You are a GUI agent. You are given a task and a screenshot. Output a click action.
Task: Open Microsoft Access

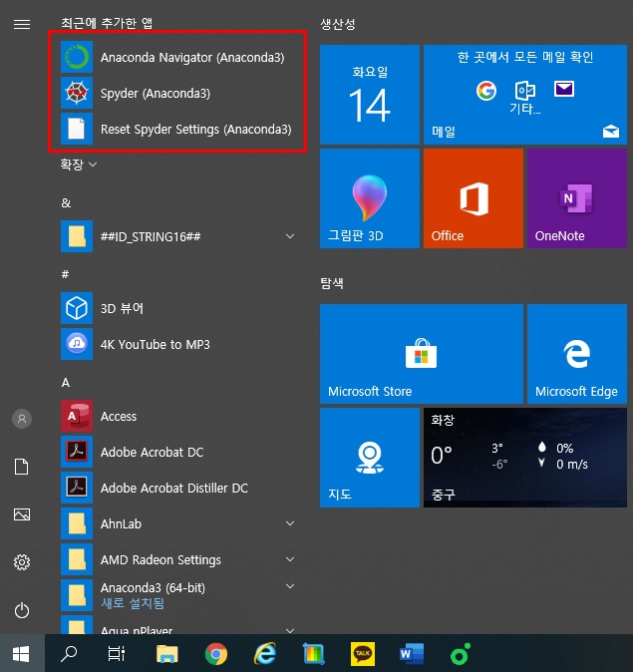click(x=179, y=416)
